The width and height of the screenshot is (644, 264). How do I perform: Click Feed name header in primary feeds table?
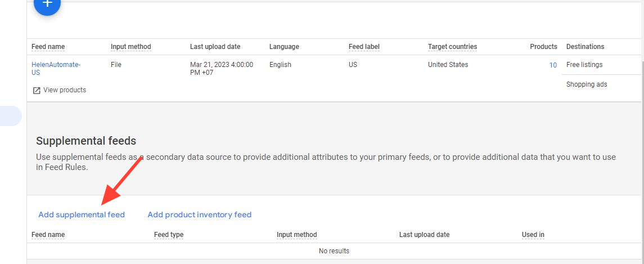(x=48, y=47)
